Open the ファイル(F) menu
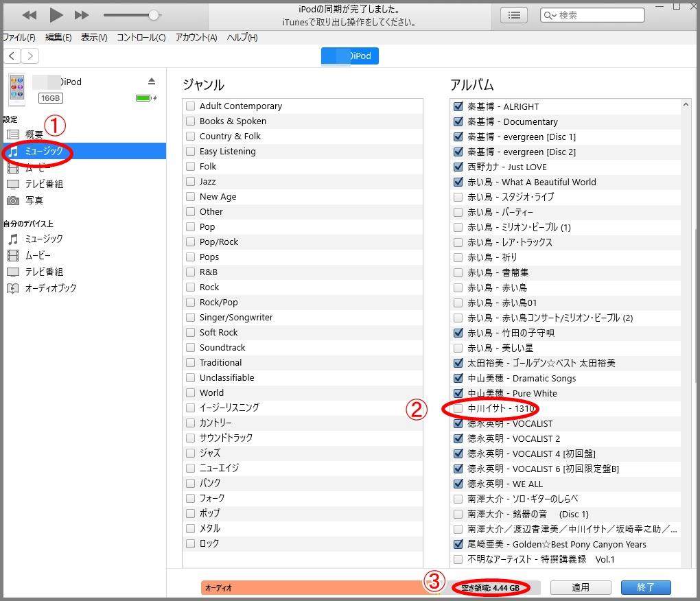700x601 pixels. (x=19, y=38)
